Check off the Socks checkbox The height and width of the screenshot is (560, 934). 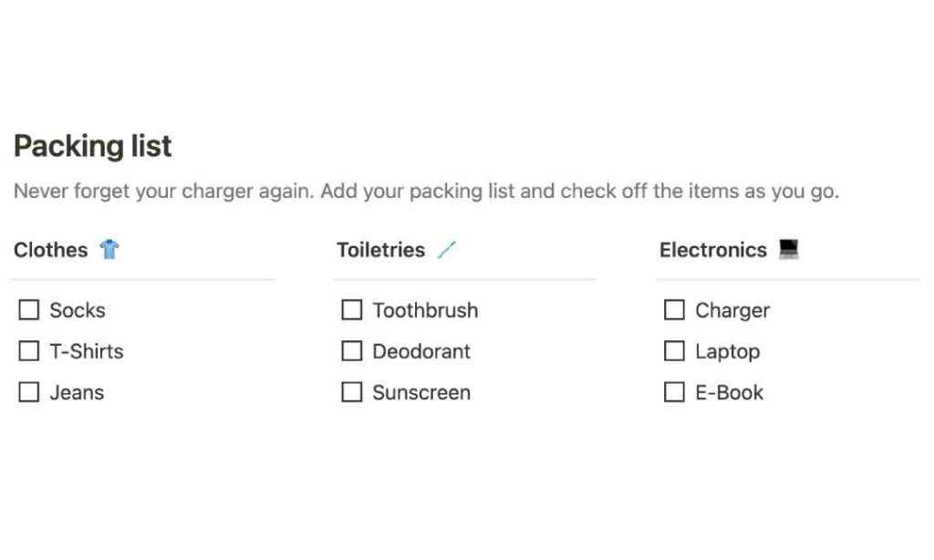(29, 310)
